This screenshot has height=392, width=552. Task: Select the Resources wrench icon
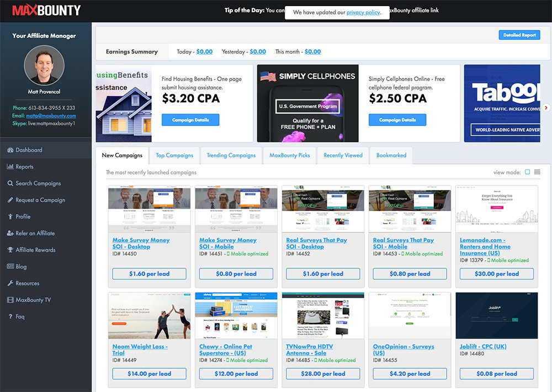point(9,283)
